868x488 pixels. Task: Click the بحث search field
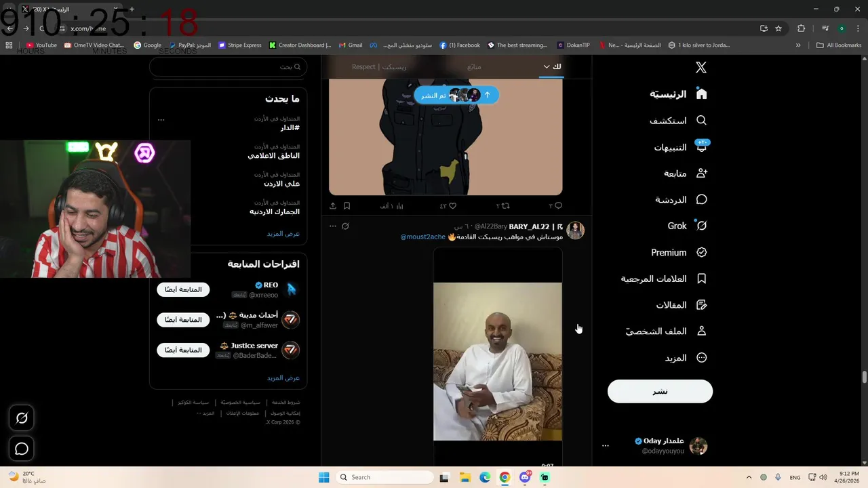[228, 66]
